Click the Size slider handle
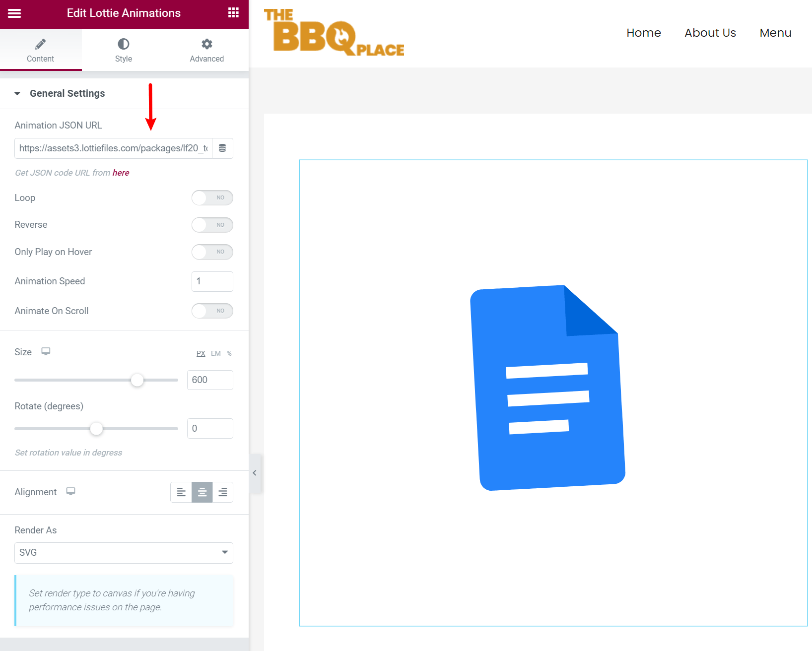812x651 pixels. coord(137,380)
